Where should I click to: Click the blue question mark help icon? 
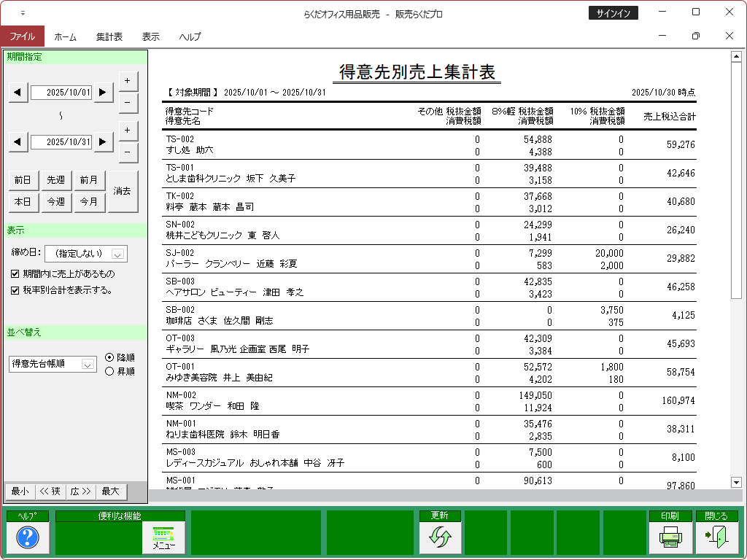pos(27,537)
